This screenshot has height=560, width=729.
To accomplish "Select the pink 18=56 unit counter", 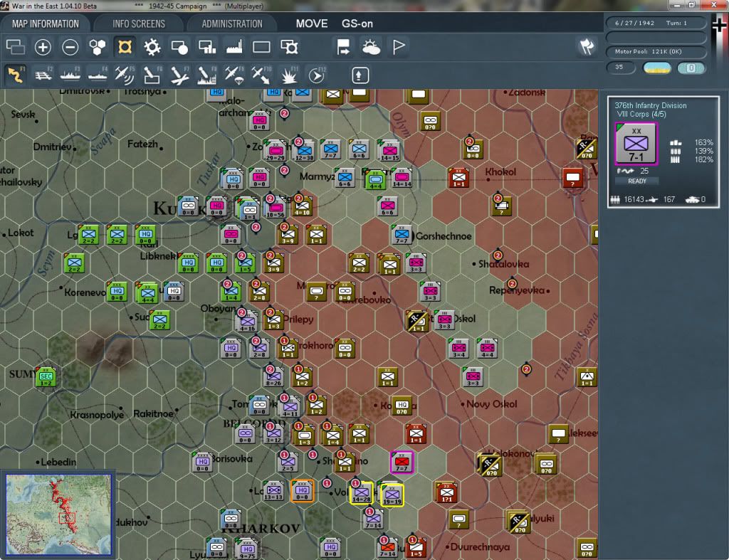I will coord(276,208).
